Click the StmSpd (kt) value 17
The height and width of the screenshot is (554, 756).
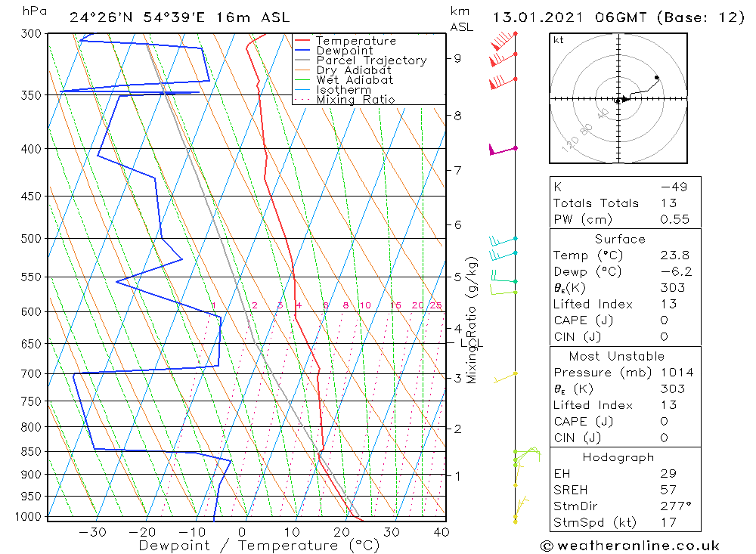pos(669,523)
